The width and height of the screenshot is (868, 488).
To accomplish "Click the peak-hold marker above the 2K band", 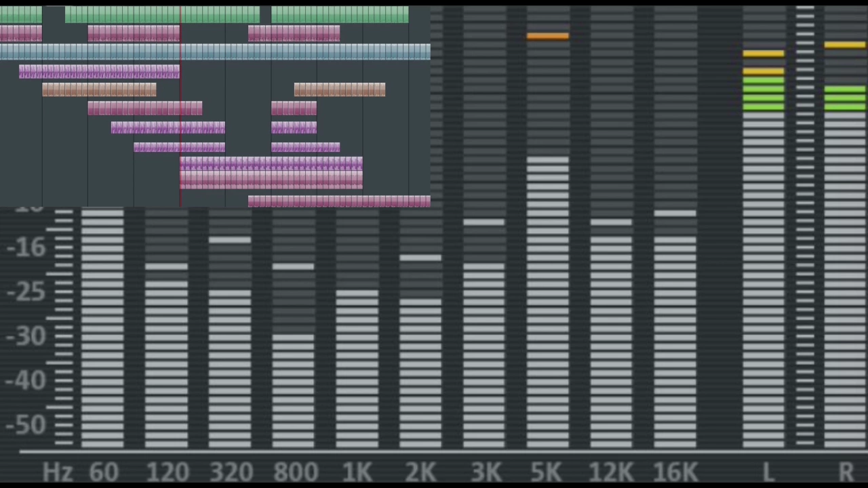I will [420, 258].
